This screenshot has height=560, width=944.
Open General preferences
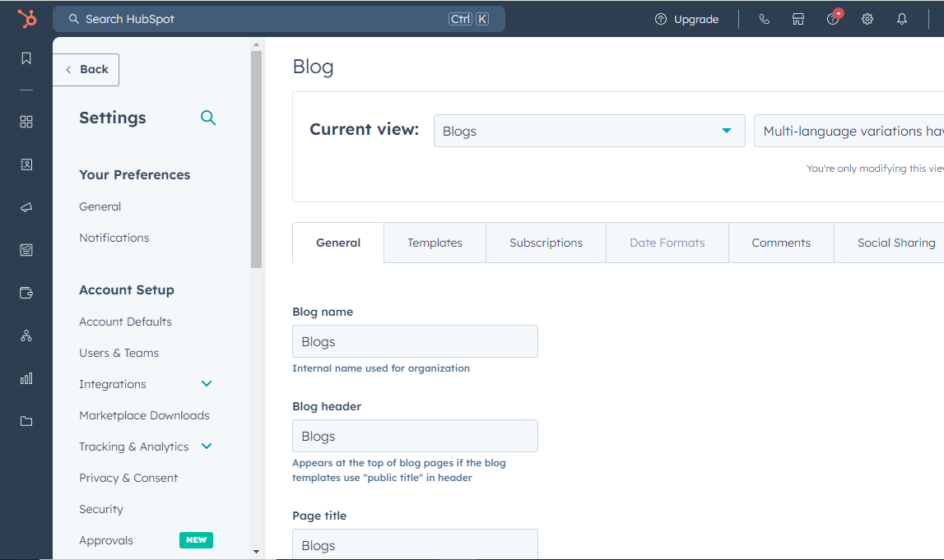(x=100, y=206)
